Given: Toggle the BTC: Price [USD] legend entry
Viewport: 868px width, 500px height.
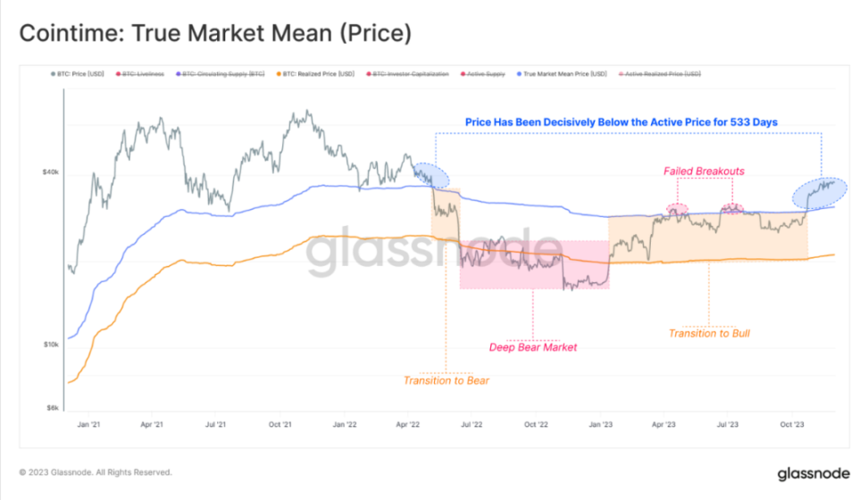Looking at the screenshot, I should 78,73.
